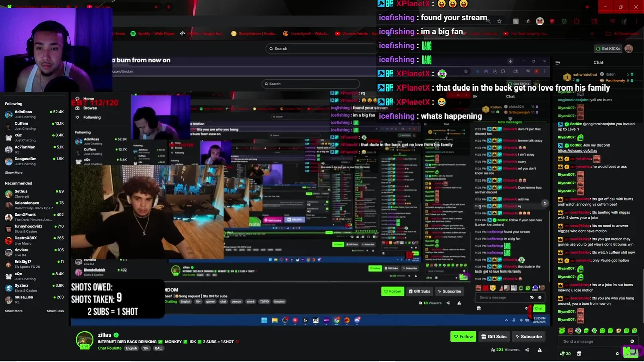Pick the red angry face emote in quick bar
The image size is (644, 362).
pyautogui.click(x=570, y=331)
